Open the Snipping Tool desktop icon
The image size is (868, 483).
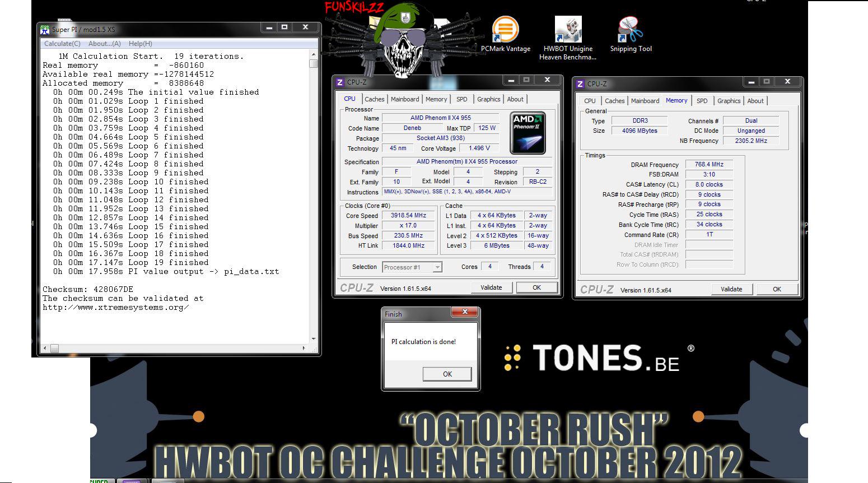pyautogui.click(x=631, y=35)
